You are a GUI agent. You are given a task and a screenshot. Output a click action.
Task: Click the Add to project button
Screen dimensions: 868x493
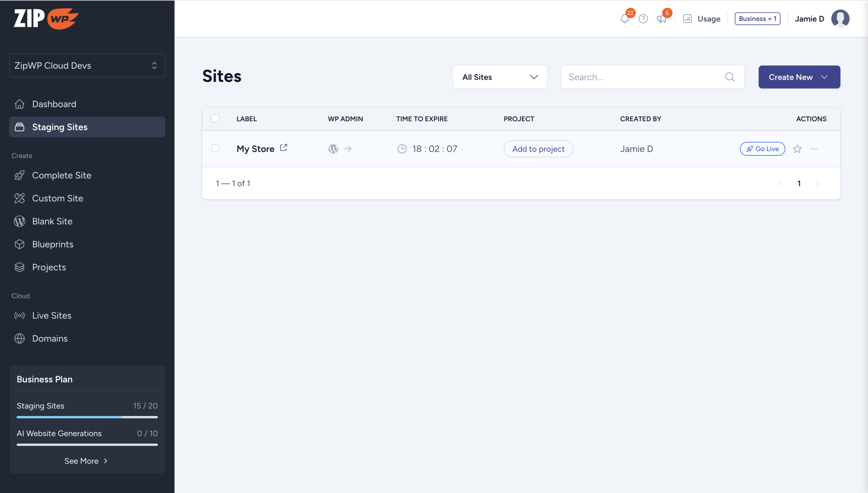[x=538, y=149]
